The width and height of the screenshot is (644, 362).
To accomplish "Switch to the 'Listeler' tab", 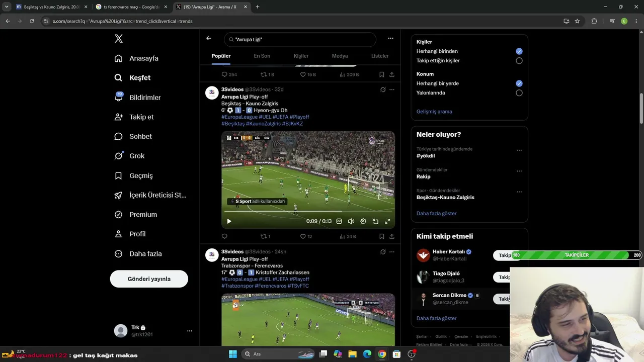I will click(x=380, y=56).
